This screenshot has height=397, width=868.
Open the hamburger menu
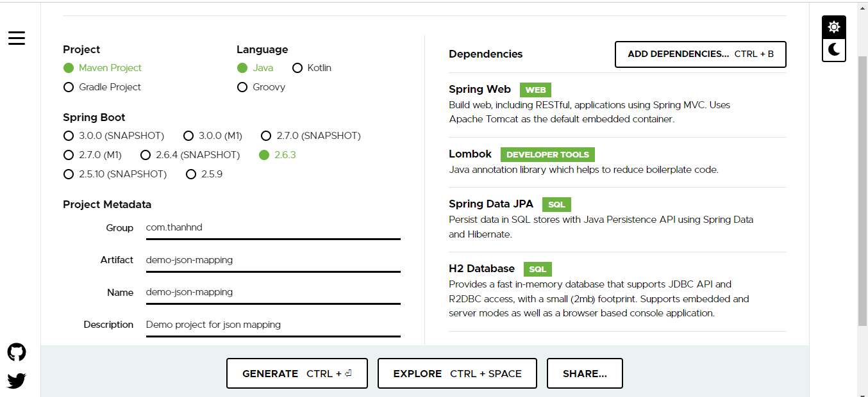pyautogui.click(x=17, y=38)
